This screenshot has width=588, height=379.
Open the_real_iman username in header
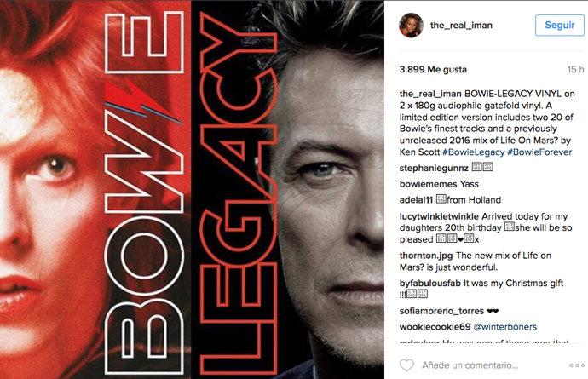tap(461, 25)
